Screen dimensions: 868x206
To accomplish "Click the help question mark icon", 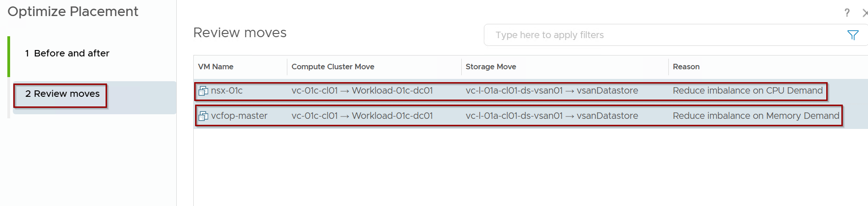I will (x=847, y=13).
